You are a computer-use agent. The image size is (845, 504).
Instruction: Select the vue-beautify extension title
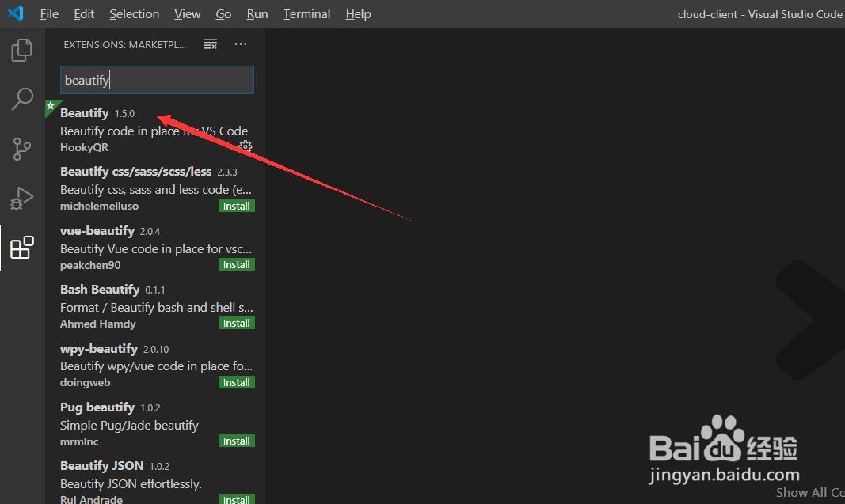click(x=97, y=231)
